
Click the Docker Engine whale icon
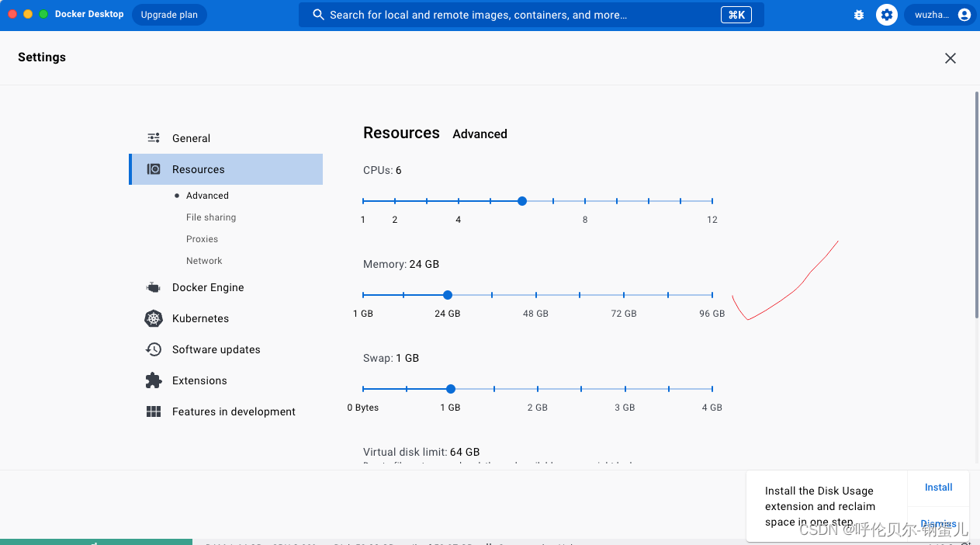pos(154,287)
